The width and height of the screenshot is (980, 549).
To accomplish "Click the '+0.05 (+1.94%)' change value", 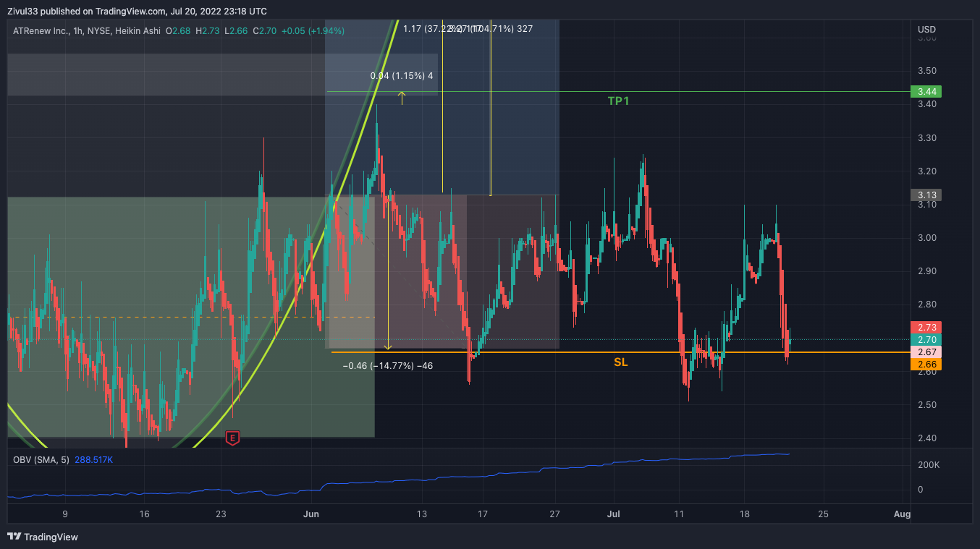I will click(313, 31).
